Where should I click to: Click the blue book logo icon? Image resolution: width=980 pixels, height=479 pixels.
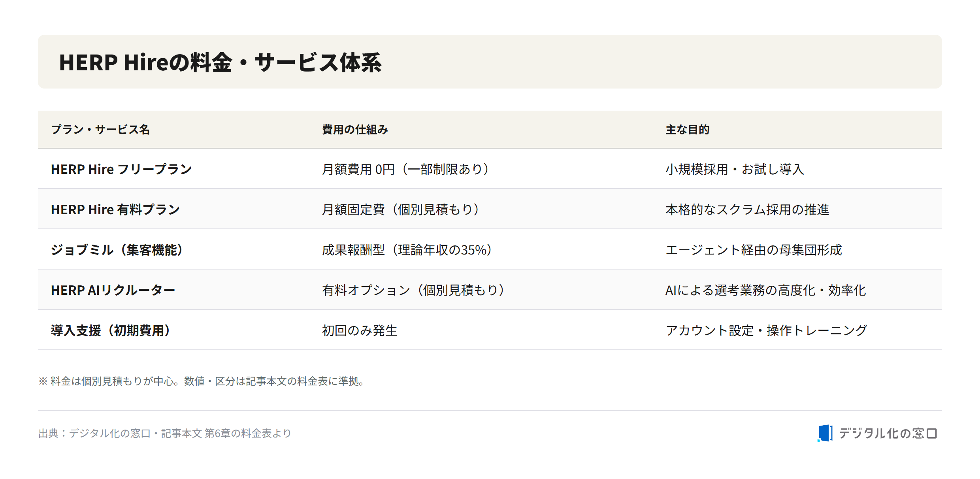click(825, 433)
